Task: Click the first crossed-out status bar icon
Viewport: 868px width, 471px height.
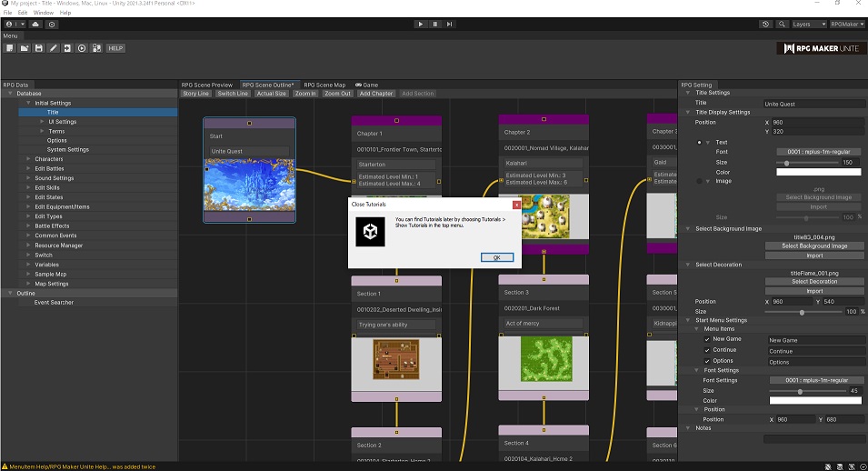Action: 828,466
